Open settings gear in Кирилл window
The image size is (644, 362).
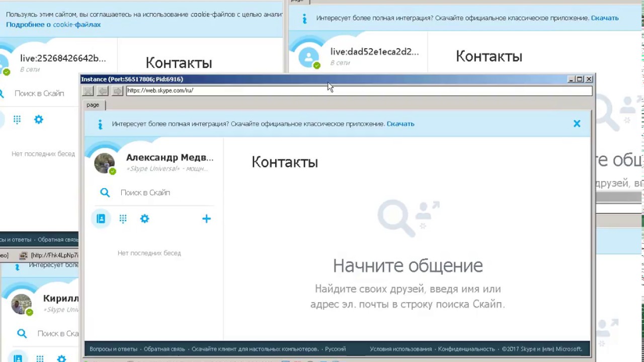click(x=61, y=359)
